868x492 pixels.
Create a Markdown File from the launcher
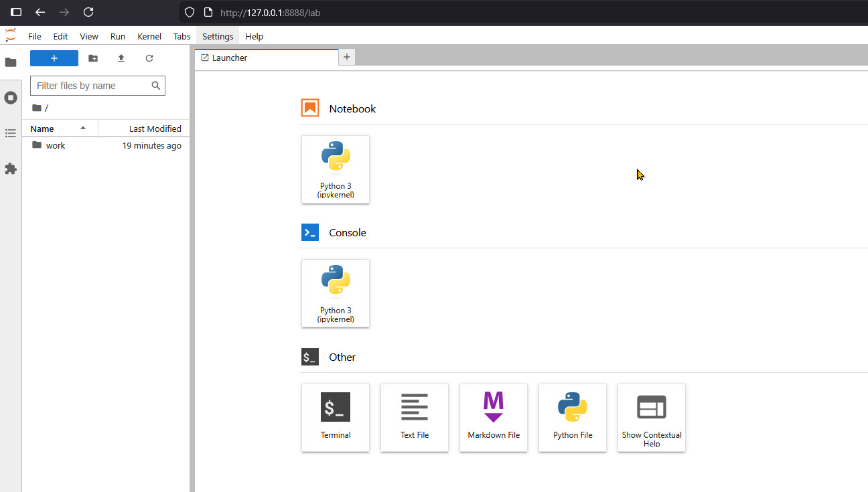pos(493,418)
